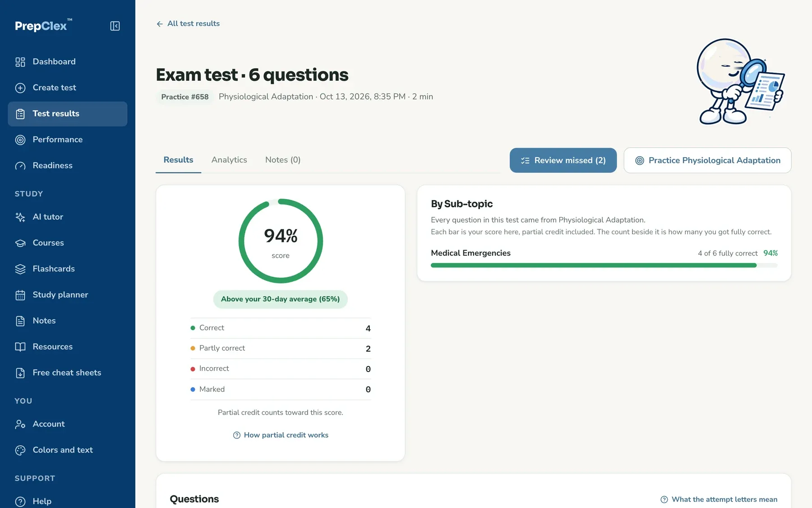Switch to the Results tab

[x=178, y=160]
